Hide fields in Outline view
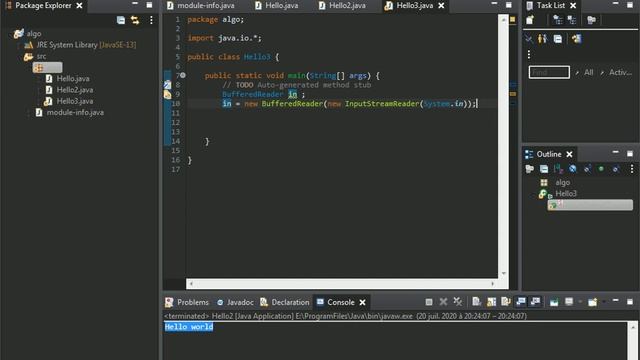640x360 pixels. click(x=573, y=169)
